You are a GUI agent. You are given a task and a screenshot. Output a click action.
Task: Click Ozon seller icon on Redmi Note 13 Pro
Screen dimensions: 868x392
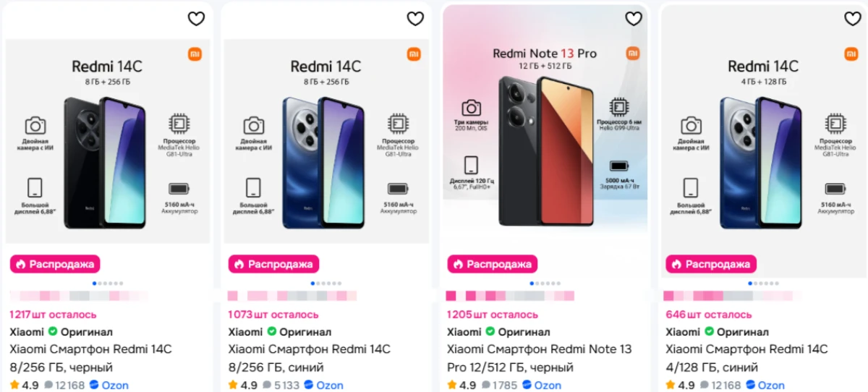coord(527,385)
